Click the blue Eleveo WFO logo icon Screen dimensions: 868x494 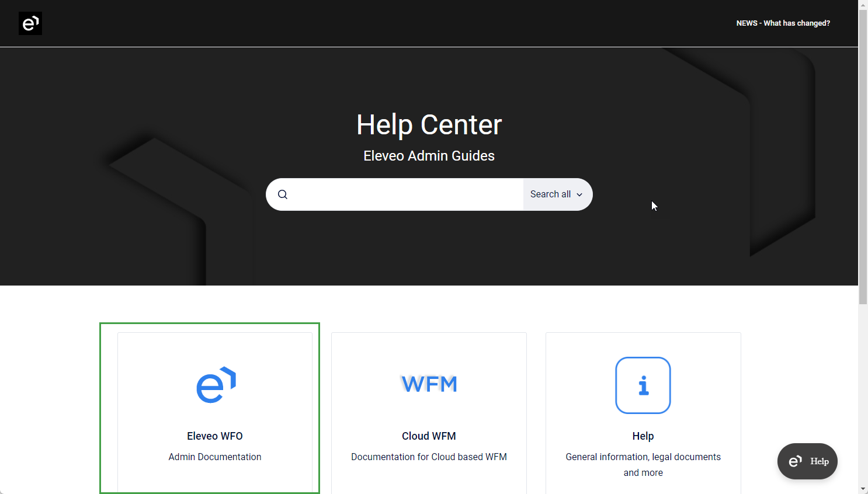coord(216,385)
